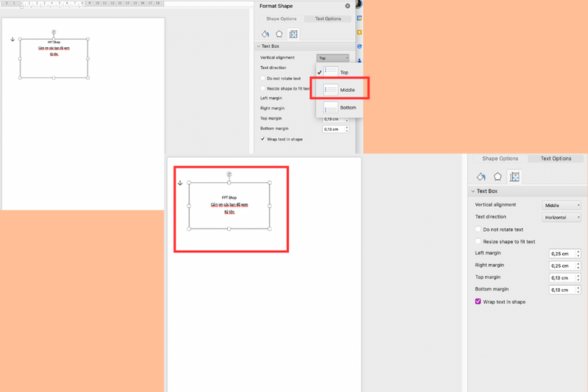Click Bottom margin stepper below open alignment menu
The height and width of the screenshot is (392, 588).
click(347, 129)
